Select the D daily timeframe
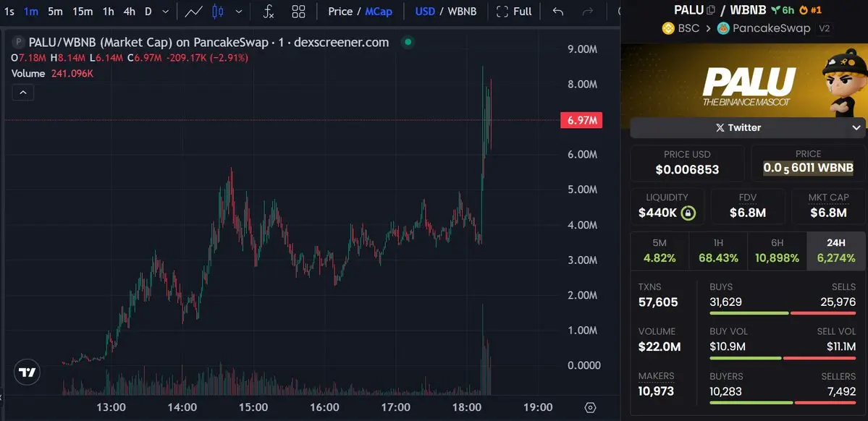The image size is (868, 421). tap(148, 12)
